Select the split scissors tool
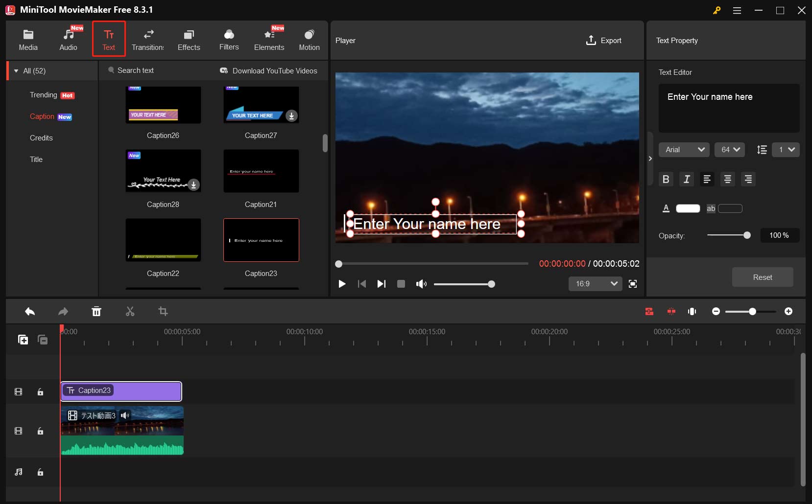Screen dimensions: 812x504 coord(130,312)
